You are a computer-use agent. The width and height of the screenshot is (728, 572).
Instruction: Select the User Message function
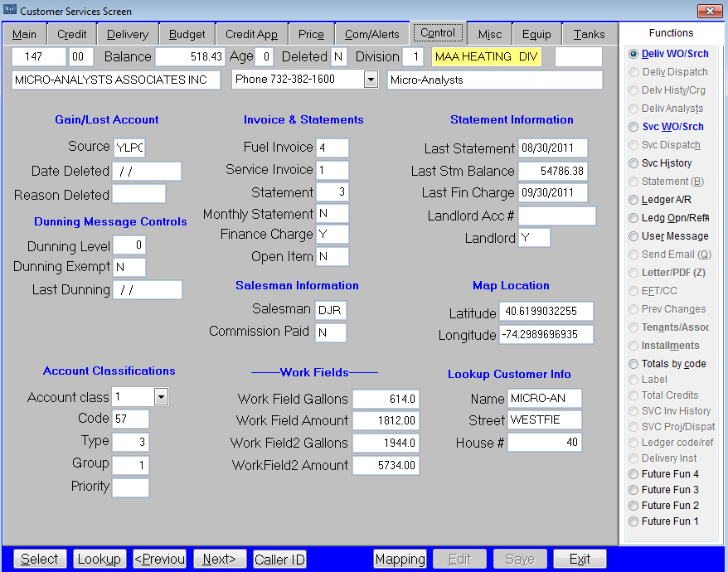pos(634,236)
